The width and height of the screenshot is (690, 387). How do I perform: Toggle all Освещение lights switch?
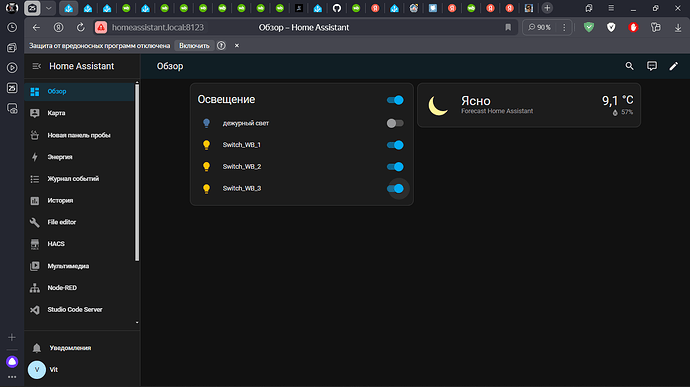(x=395, y=100)
